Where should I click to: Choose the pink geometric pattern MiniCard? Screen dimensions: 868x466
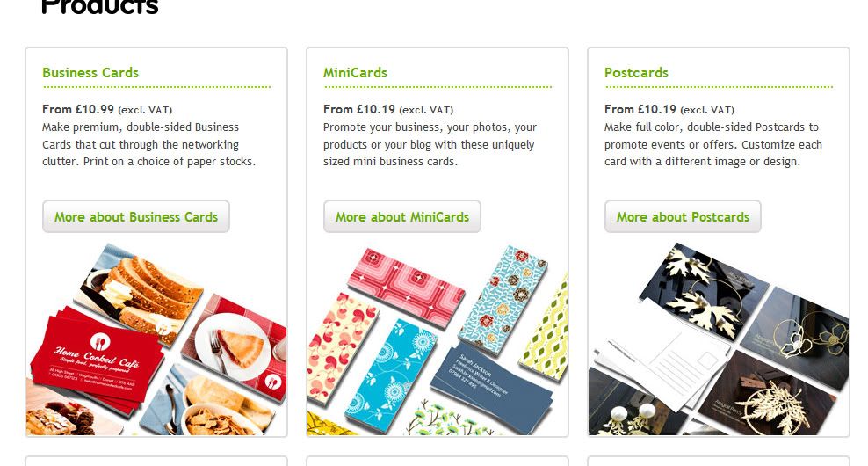coord(406,287)
